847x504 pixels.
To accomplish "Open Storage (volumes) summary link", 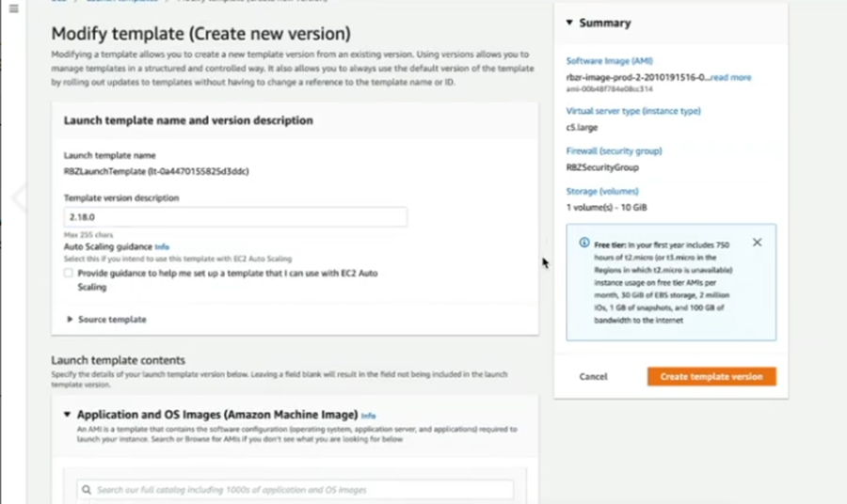I will (x=602, y=191).
